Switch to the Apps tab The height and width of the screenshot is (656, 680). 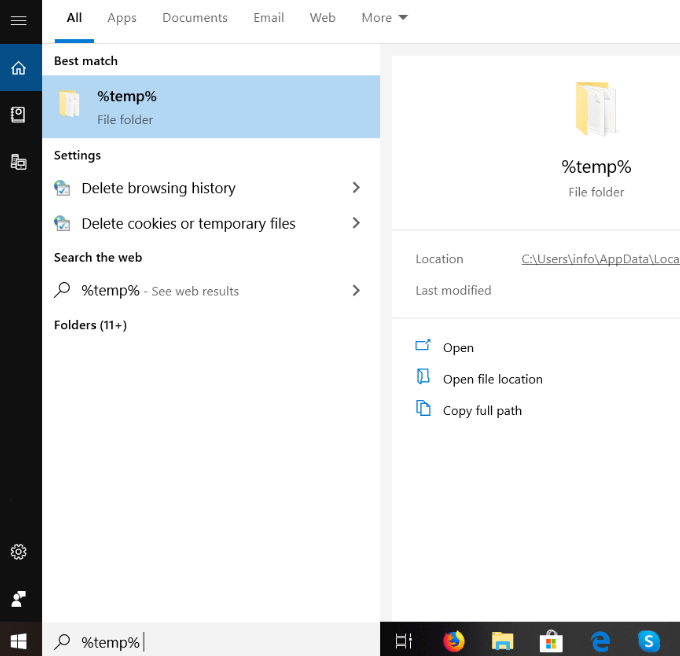pos(122,18)
